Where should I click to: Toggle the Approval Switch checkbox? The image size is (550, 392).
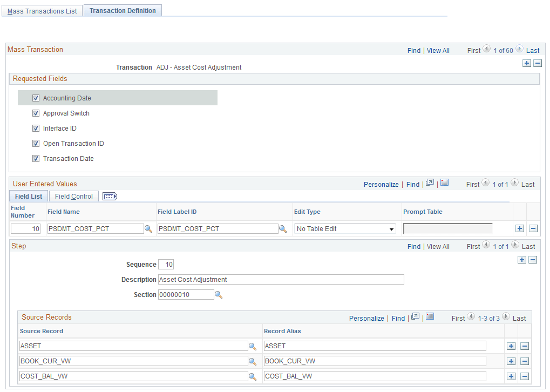[x=36, y=113]
